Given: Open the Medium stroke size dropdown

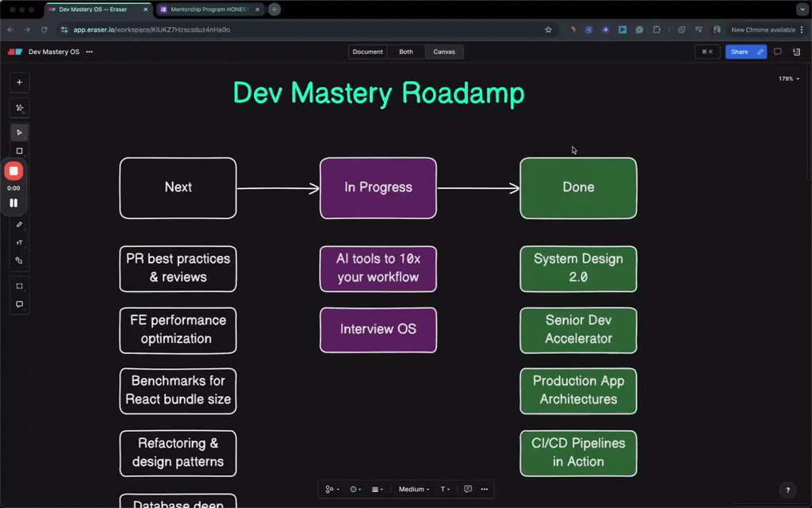Looking at the screenshot, I should point(413,489).
